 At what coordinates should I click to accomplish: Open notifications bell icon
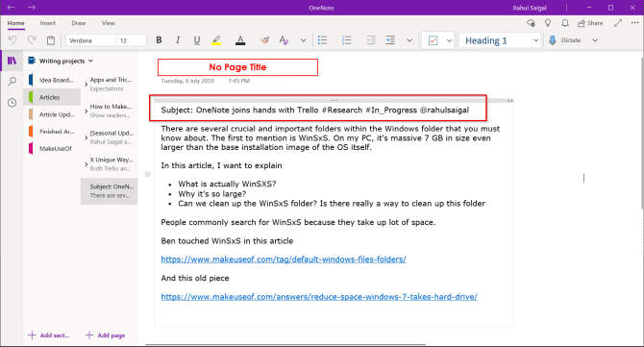pos(565,23)
